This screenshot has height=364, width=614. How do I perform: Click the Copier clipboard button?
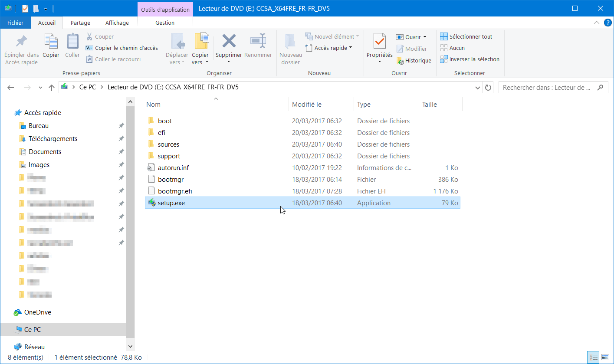(51, 46)
